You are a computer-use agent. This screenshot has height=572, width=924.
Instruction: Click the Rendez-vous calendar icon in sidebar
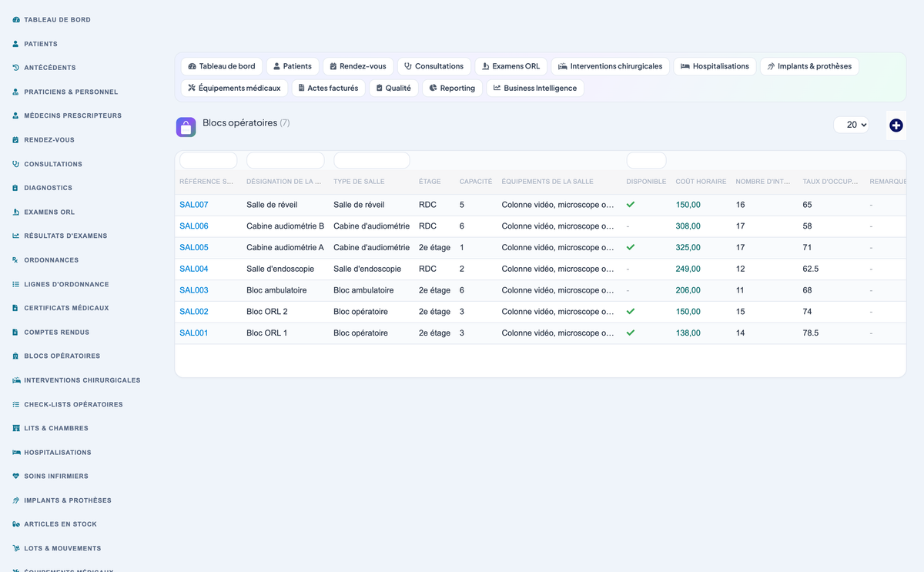(x=16, y=140)
